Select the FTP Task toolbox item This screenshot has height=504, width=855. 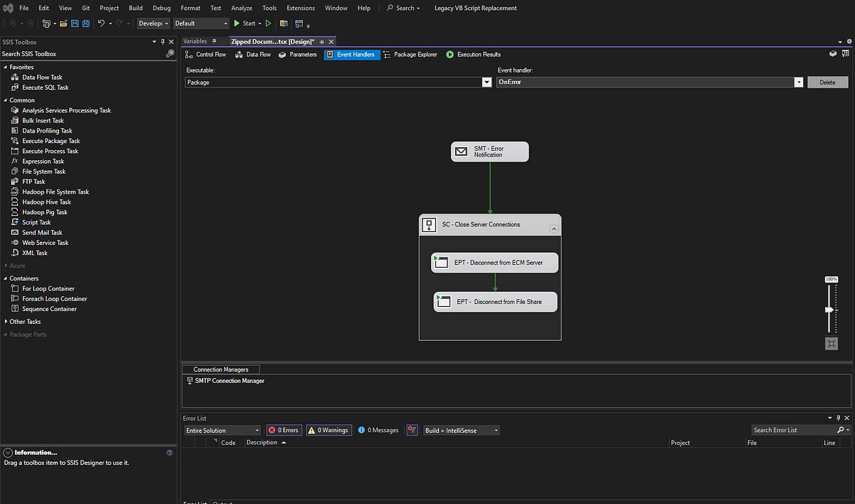[x=28, y=182]
